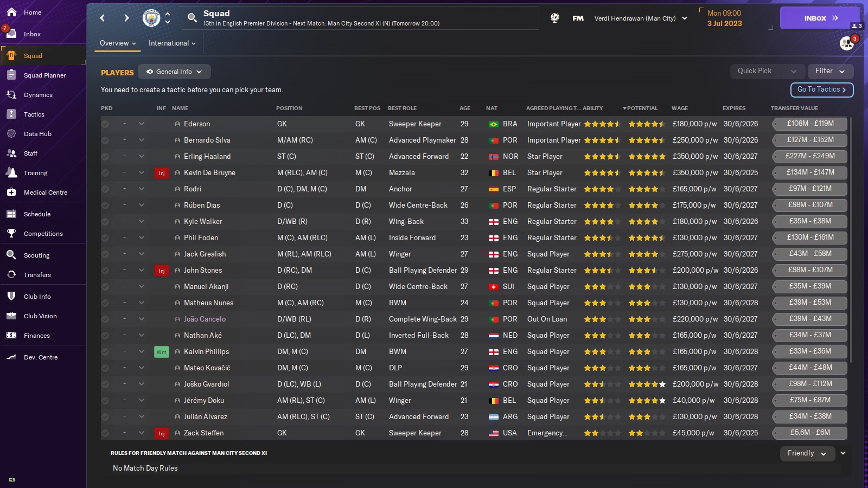Open Tactics from the sidebar
Viewport: 868px width, 488px height.
34,114
